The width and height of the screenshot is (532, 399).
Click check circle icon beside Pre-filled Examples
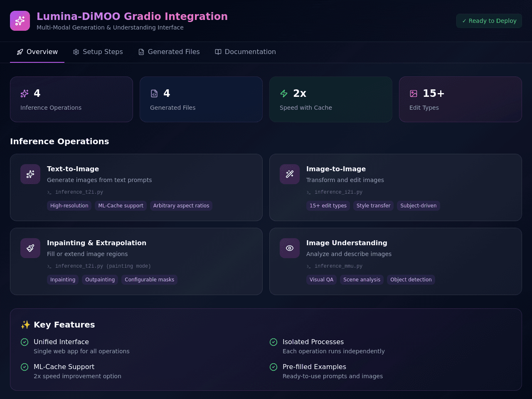tap(273, 367)
